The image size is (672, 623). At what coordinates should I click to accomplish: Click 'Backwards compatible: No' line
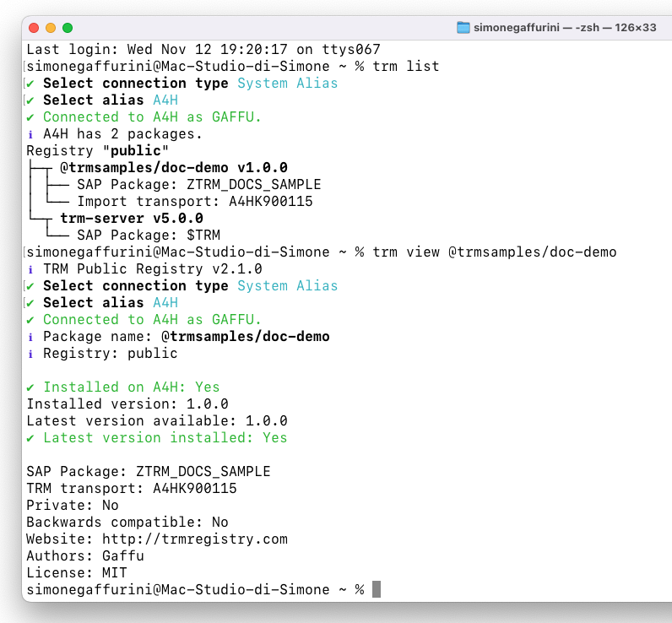tap(127, 523)
